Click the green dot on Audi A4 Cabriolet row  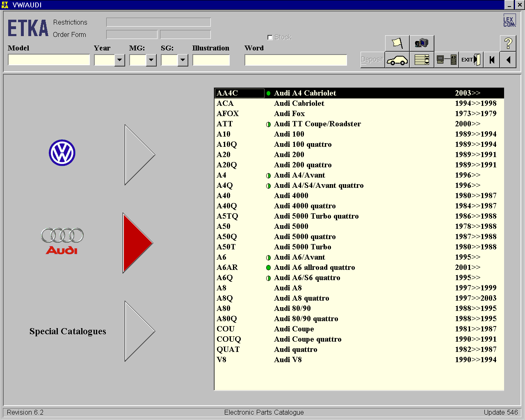(269, 94)
